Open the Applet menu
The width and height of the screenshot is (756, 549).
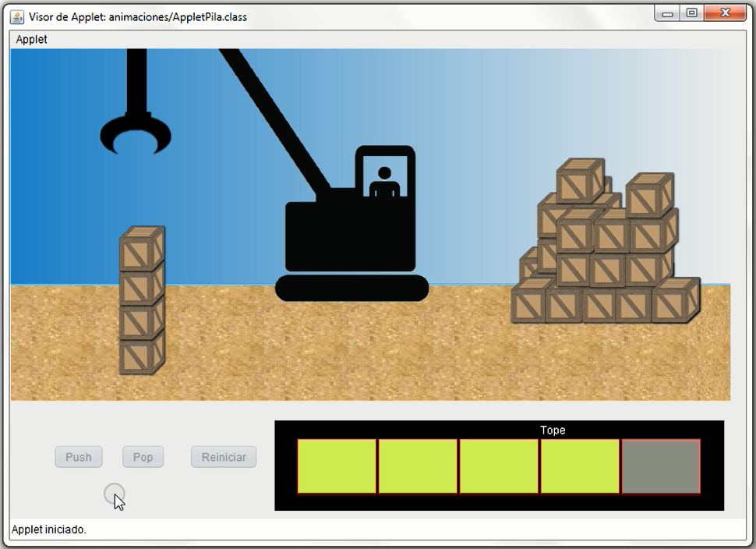click(32, 39)
